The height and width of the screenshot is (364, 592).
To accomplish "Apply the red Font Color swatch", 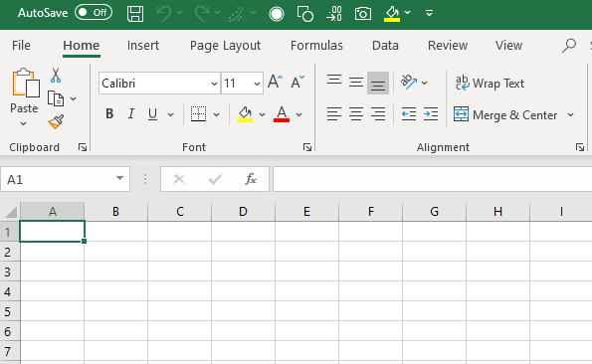I will pos(282,114).
